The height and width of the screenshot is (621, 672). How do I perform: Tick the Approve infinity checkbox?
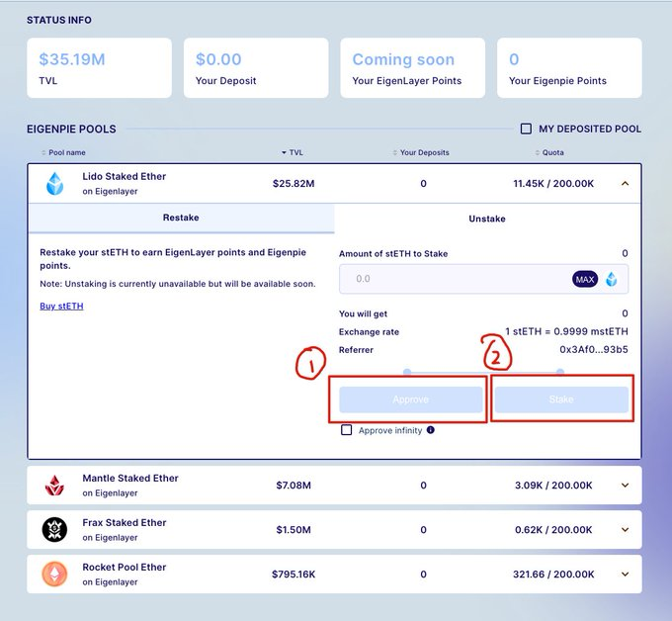click(x=346, y=430)
